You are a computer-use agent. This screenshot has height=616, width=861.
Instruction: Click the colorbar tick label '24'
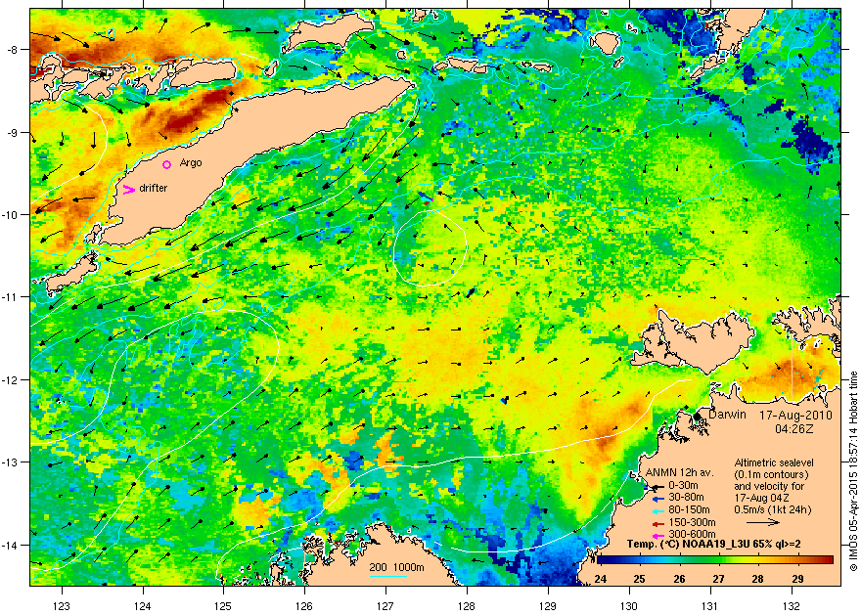(601, 579)
